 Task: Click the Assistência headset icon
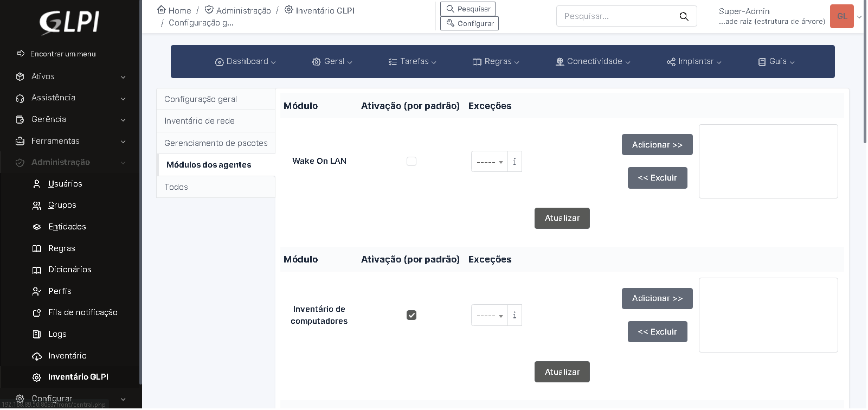tap(20, 98)
